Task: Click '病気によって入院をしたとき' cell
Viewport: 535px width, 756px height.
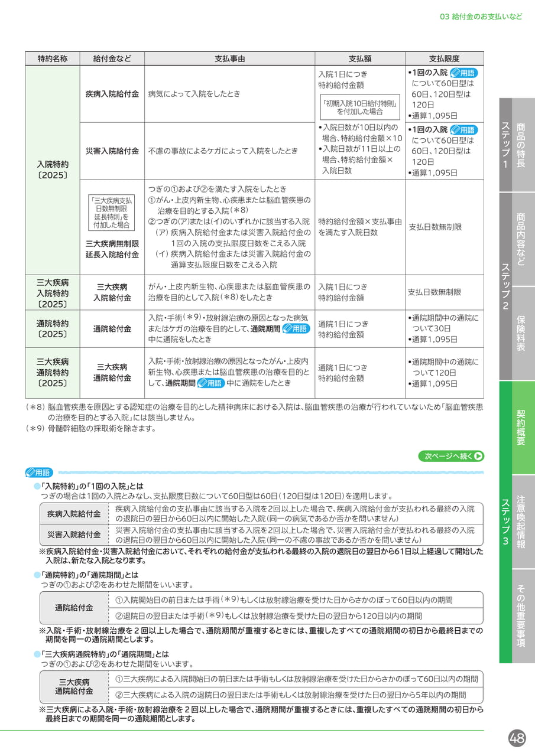Action: pyautogui.click(x=229, y=94)
